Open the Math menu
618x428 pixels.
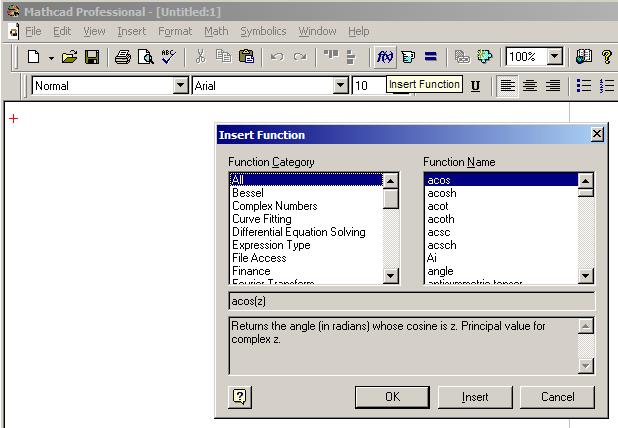click(x=216, y=32)
